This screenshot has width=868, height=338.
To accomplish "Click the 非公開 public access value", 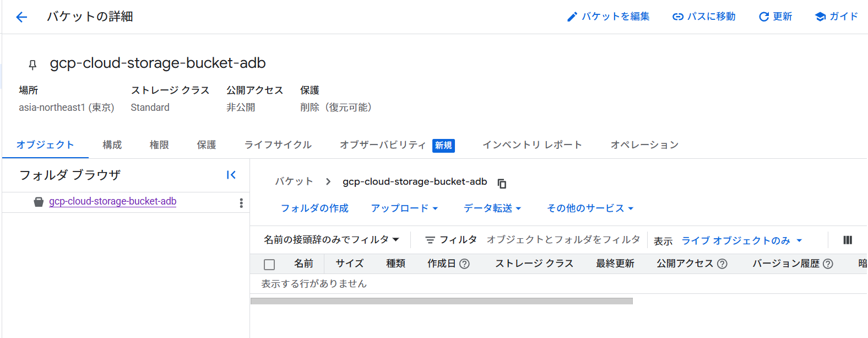I will 241,108.
